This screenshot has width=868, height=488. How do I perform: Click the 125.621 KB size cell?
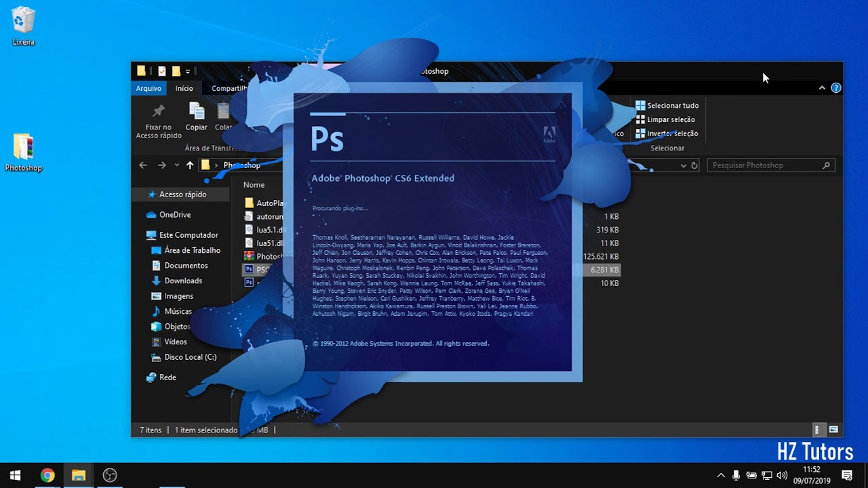pos(601,257)
